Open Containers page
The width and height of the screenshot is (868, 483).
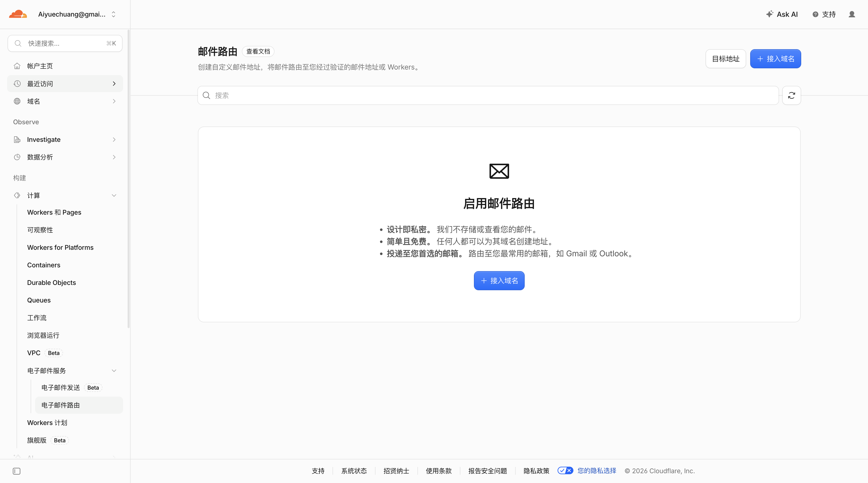[44, 265]
